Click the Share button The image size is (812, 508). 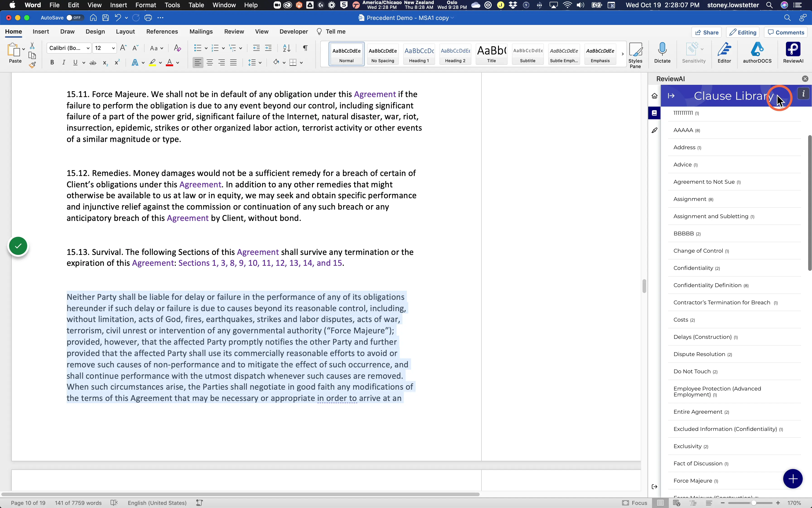click(707, 32)
